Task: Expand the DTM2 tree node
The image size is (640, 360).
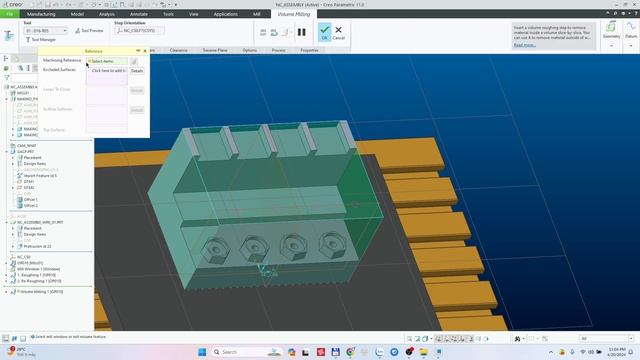Action: [x=13, y=188]
